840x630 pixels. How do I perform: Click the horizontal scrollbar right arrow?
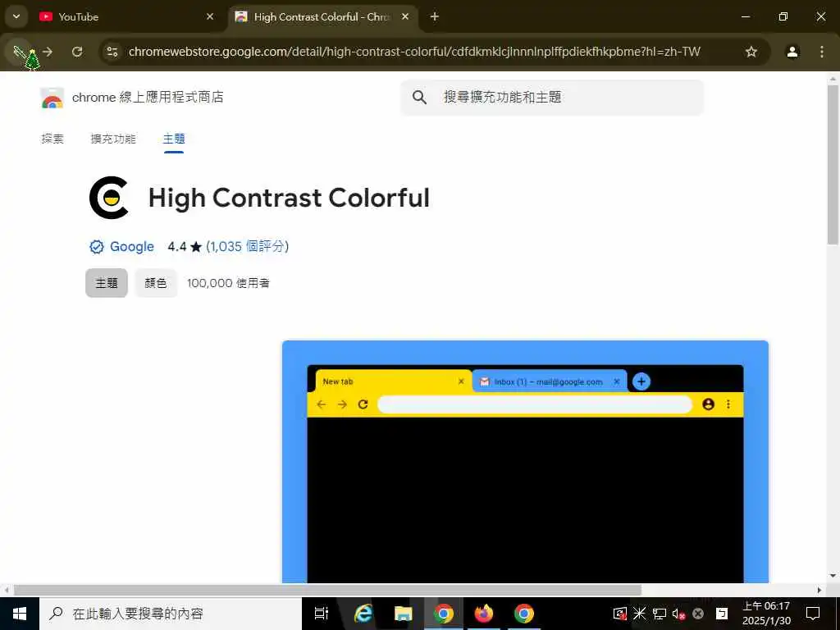(x=819, y=590)
